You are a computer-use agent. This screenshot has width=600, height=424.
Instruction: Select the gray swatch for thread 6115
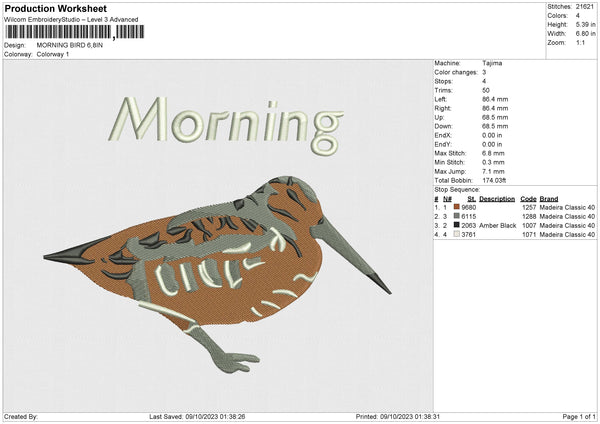(457, 216)
